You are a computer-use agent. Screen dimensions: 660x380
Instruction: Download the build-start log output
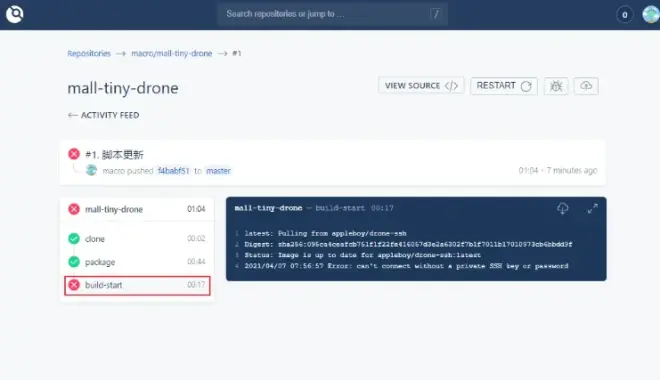[x=563, y=208]
